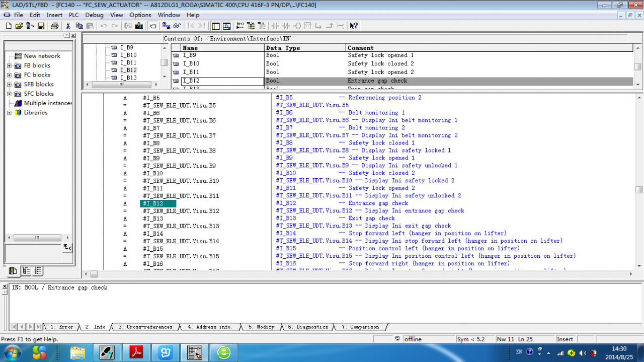Viewport: 644px width, 362px height.
Task: Open the File menu
Action: pos(19,15)
